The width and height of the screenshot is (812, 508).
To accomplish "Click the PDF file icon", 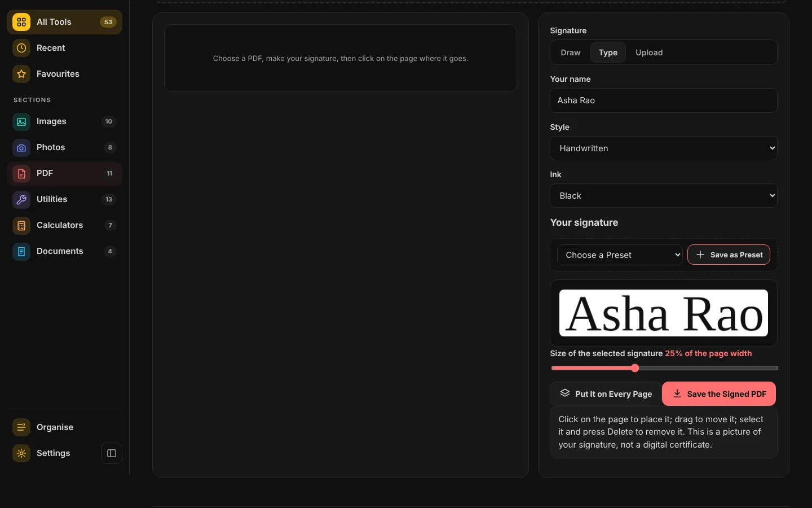I will pos(21,173).
